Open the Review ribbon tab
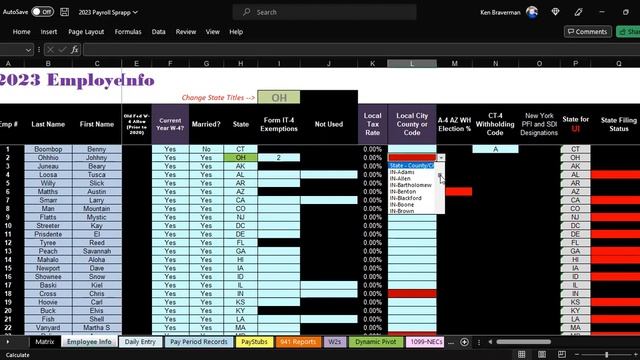Screen dimensions: 640x360 click(186, 31)
